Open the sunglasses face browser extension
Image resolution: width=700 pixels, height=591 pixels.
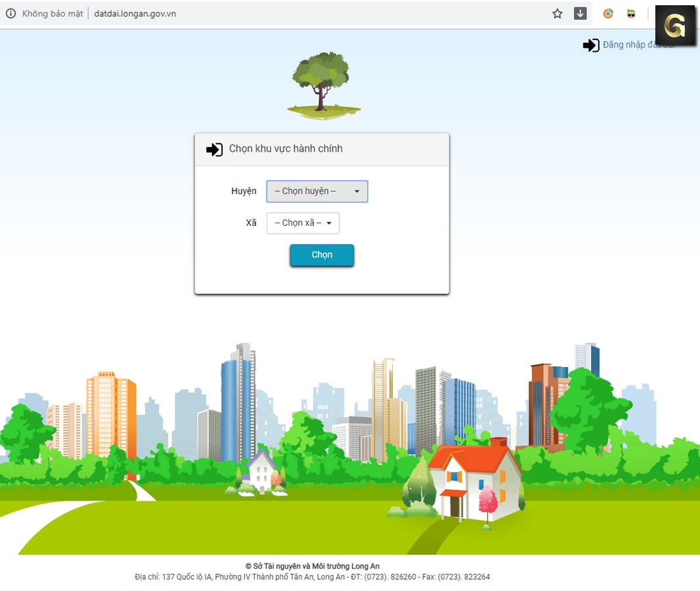tap(631, 13)
